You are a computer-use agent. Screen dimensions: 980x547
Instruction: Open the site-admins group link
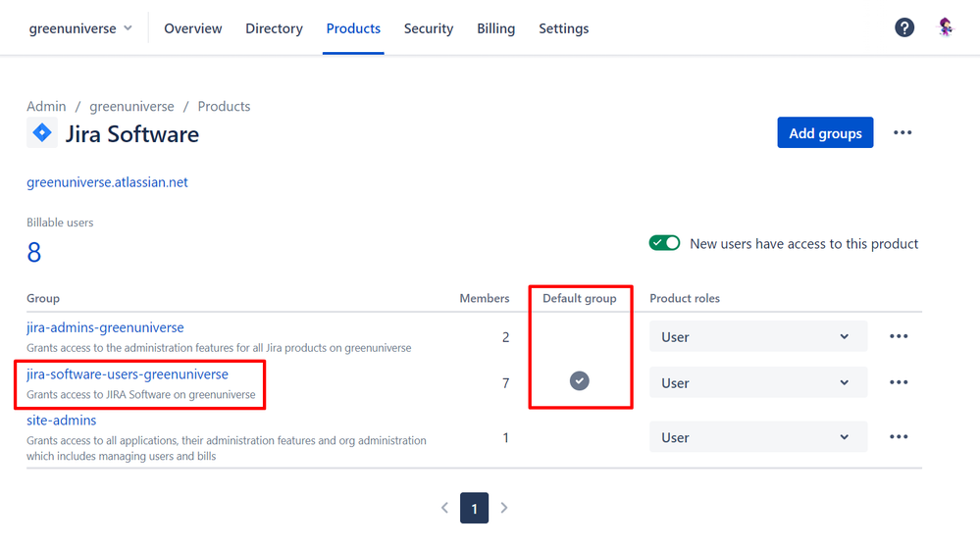pyautogui.click(x=61, y=421)
